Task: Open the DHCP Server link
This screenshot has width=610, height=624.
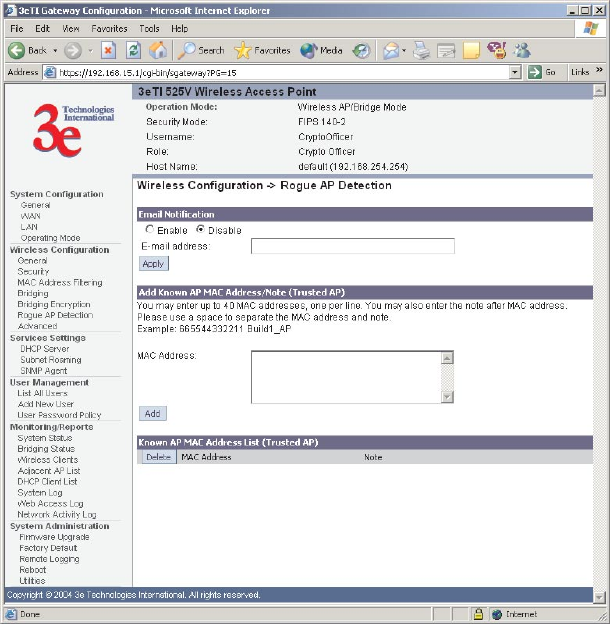Action: pos(45,349)
